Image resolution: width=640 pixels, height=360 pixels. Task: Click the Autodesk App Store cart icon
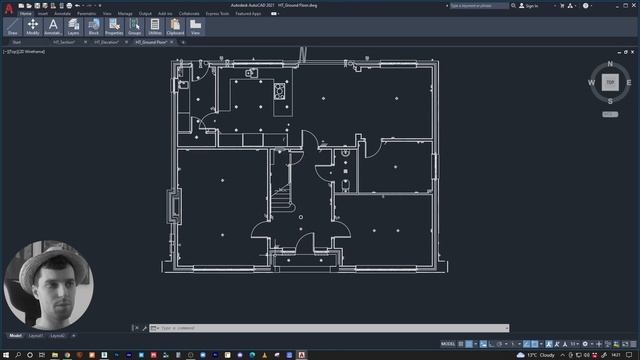[x=562, y=6]
